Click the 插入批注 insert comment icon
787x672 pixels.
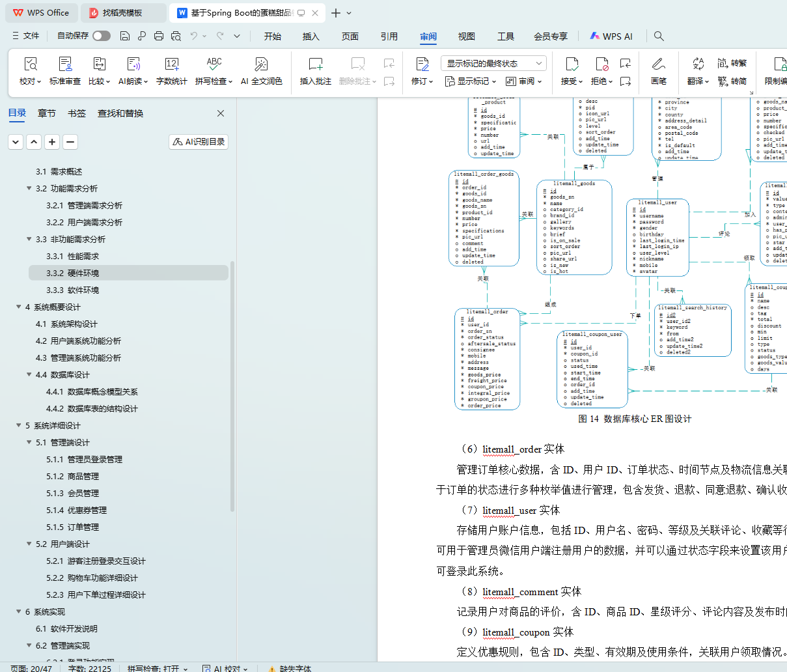tap(315, 64)
